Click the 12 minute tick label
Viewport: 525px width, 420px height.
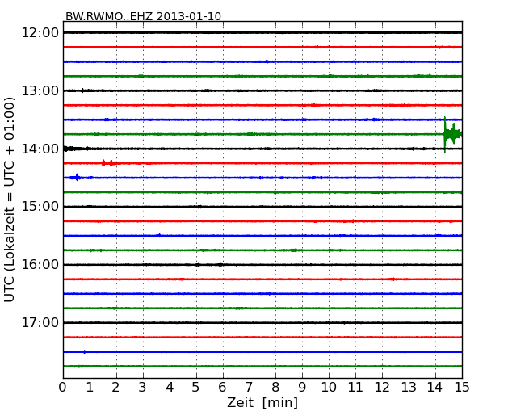point(382,388)
